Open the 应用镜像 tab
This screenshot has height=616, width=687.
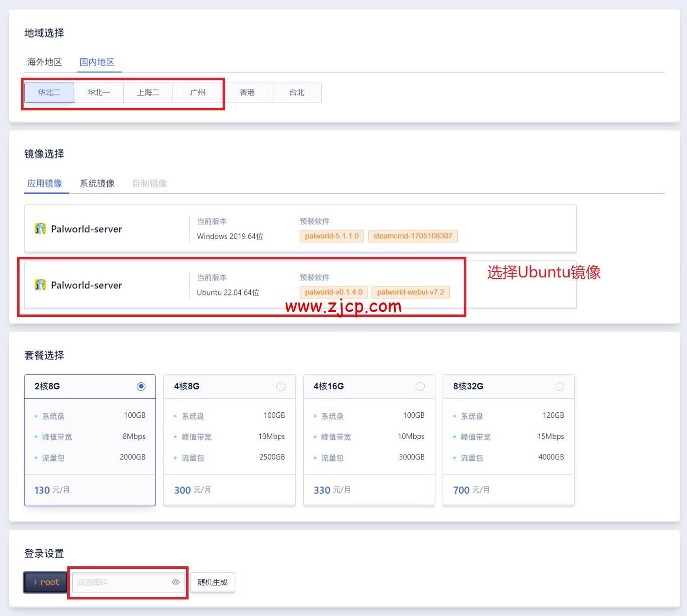pos(45,184)
